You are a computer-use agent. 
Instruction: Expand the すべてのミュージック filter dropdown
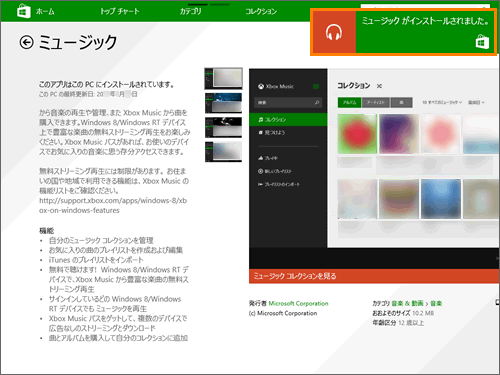442,102
